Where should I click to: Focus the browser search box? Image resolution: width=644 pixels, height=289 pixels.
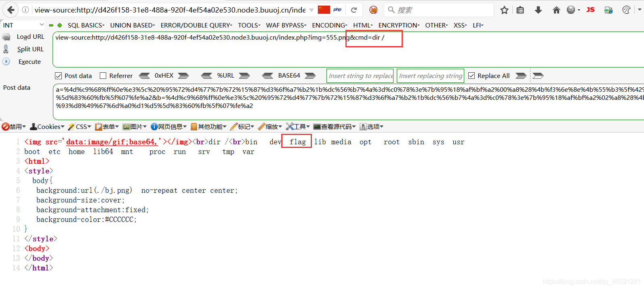pyautogui.click(x=439, y=10)
